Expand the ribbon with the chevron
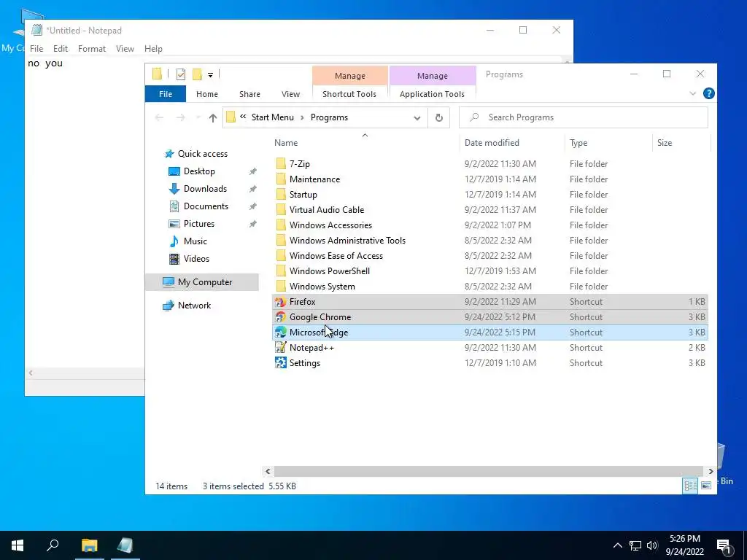Image resolution: width=747 pixels, height=560 pixels. (693, 94)
